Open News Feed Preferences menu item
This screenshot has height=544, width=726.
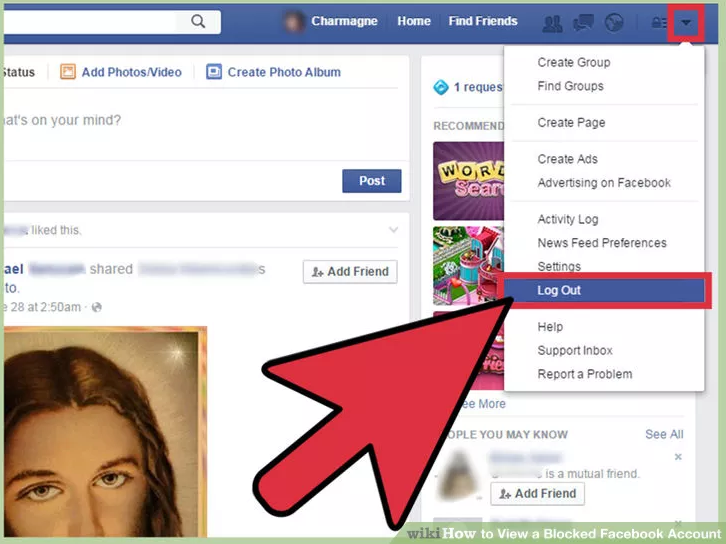[x=602, y=243]
